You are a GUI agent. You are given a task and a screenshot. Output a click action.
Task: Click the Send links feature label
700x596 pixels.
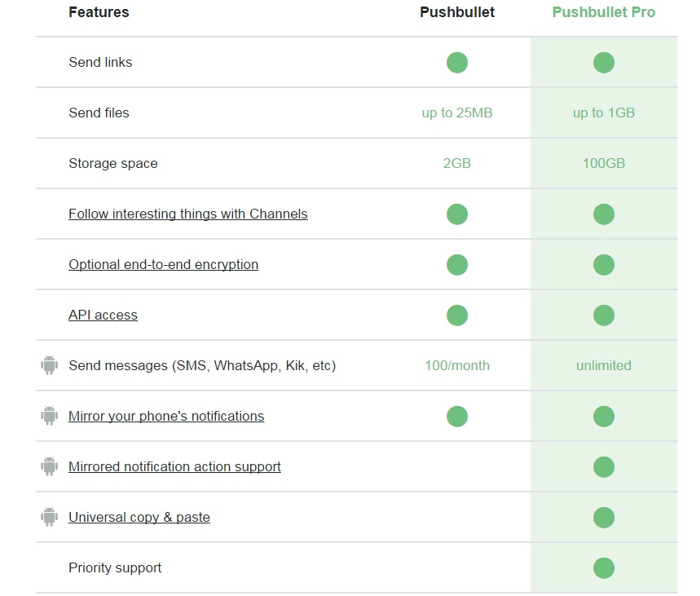[100, 62]
